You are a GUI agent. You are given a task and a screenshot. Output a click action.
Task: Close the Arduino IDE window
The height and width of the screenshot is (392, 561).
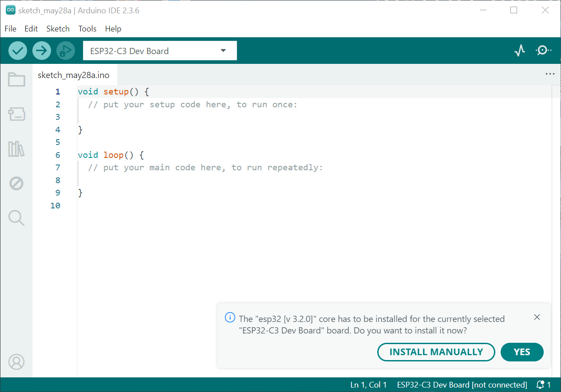click(x=545, y=10)
